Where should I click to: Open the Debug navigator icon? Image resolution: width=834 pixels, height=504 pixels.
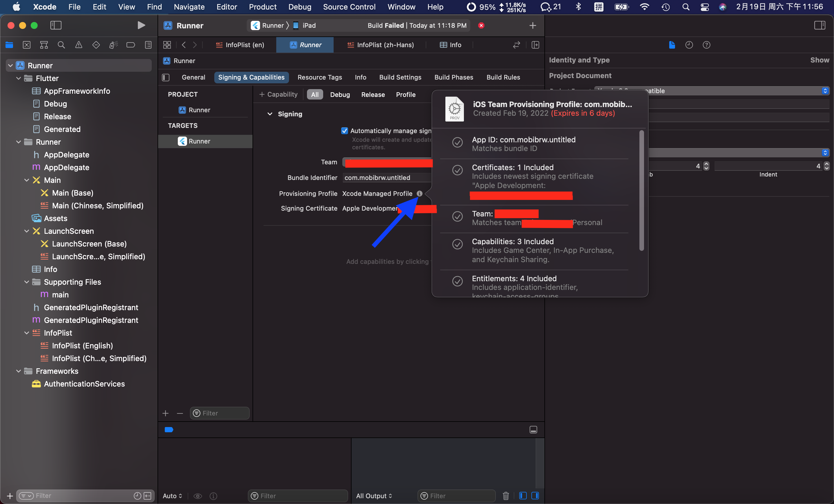tap(114, 45)
